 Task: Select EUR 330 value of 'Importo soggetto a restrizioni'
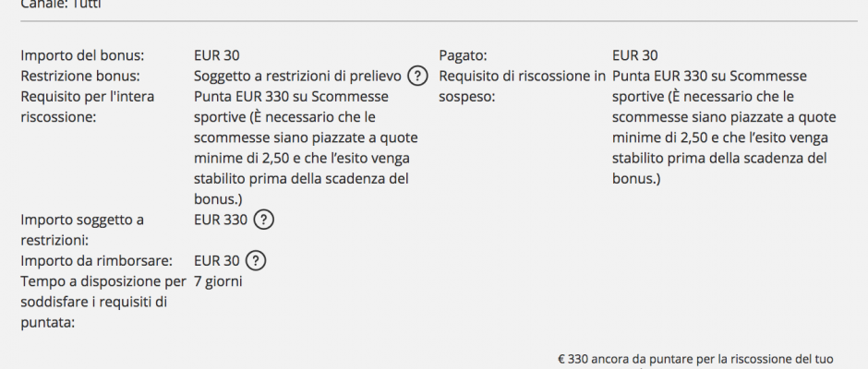[221, 220]
